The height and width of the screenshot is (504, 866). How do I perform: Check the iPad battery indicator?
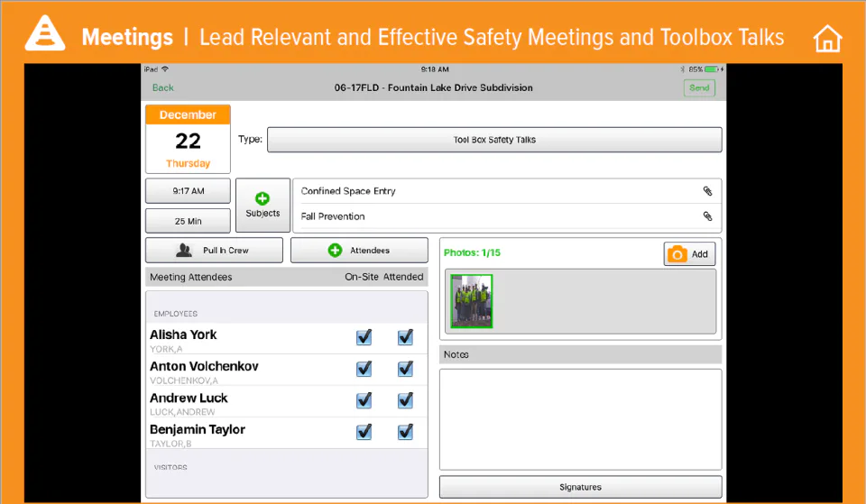coord(713,69)
